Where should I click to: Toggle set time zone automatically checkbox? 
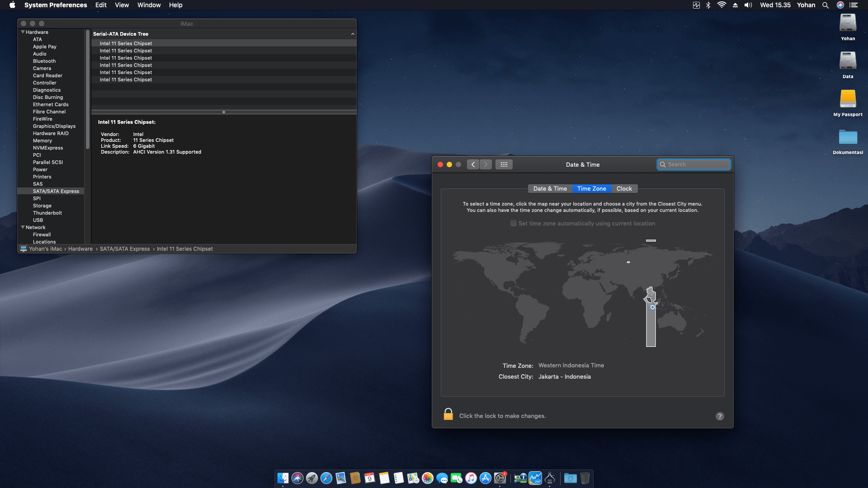pyautogui.click(x=514, y=223)
